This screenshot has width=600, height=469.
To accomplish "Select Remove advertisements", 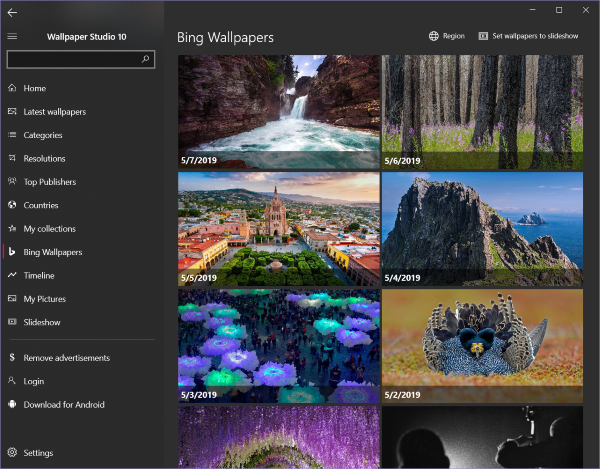I will 67,358.
